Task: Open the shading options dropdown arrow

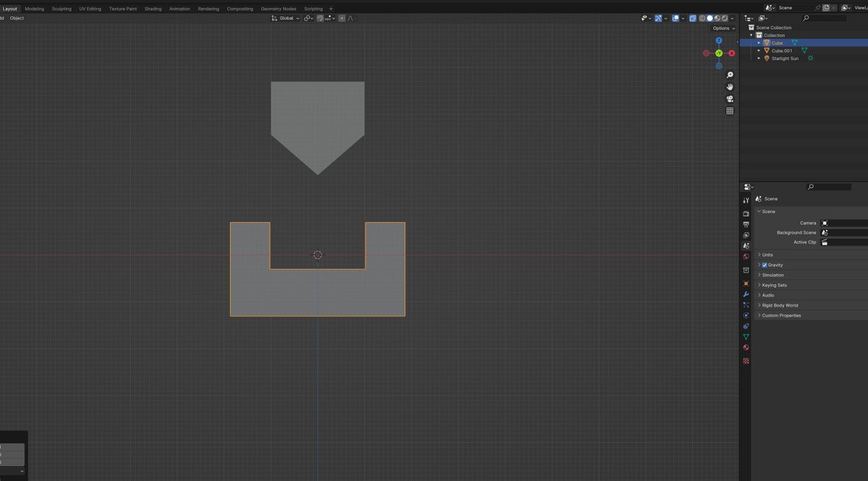Action: [731, 17]
